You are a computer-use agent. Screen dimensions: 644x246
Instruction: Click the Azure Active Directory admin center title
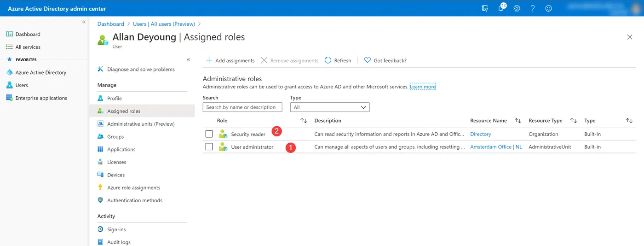pos(57,9)
